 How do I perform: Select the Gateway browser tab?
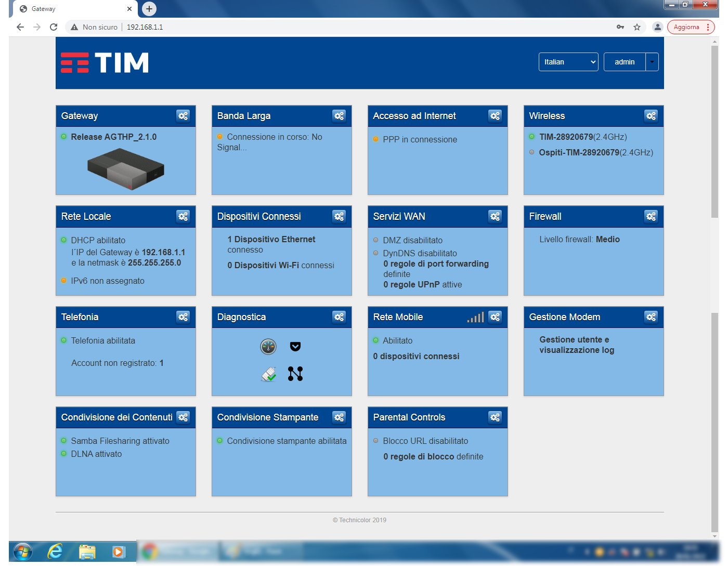[x=73, y=9]
